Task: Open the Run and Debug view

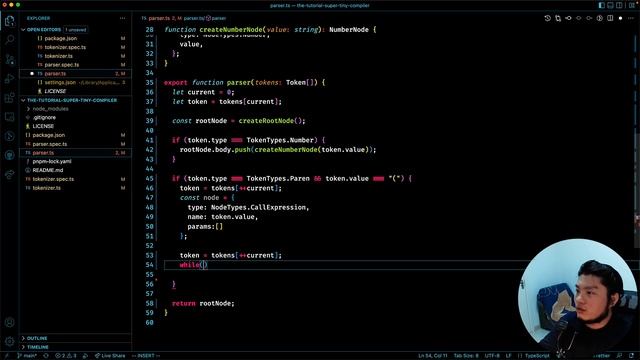Action: (x=9, y=79)
